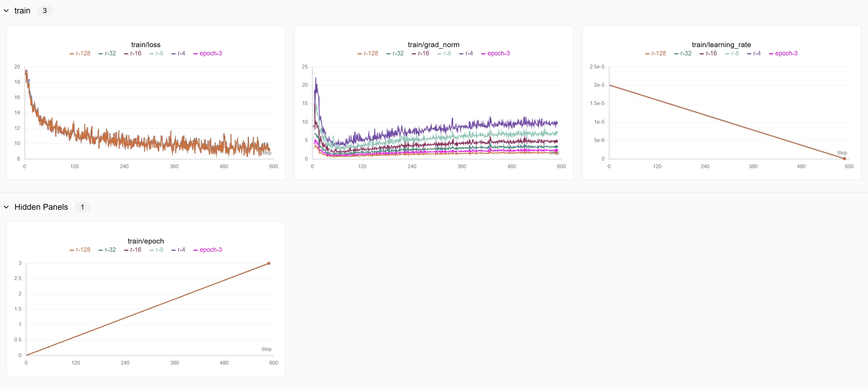This screenshot has width=868, height=389.
Task: Click the train/learning_rate chart title
Action: coord(721,45)
